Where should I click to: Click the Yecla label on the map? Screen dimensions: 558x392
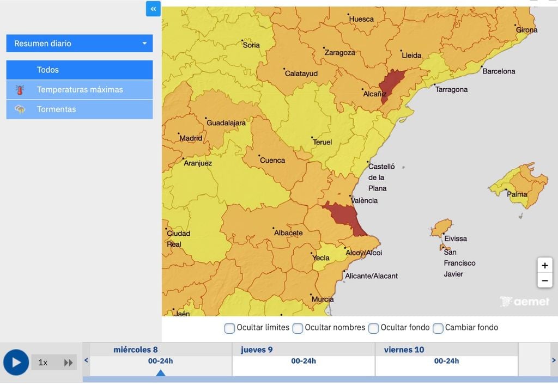(320, 258)
